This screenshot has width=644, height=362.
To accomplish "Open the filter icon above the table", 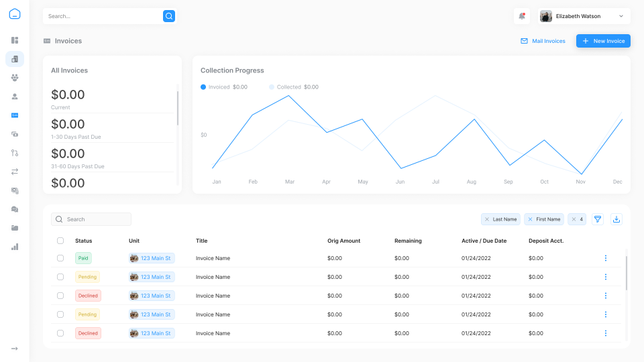I will click(598, 219).
